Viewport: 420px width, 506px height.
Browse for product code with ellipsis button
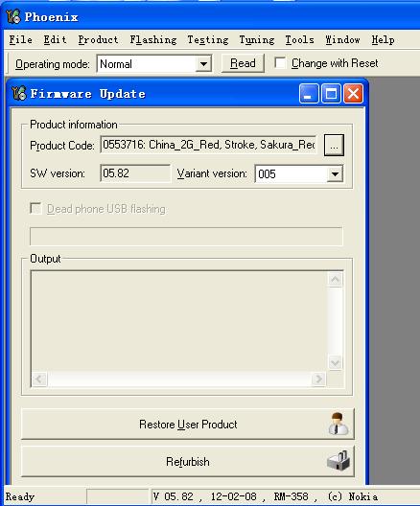click(x=334, y=146)
